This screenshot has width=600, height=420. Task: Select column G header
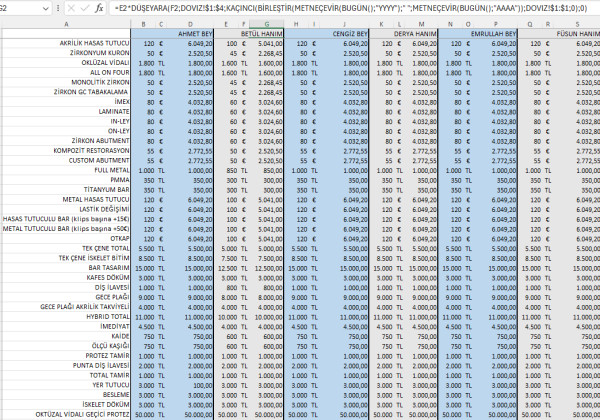tap(265, 23)
